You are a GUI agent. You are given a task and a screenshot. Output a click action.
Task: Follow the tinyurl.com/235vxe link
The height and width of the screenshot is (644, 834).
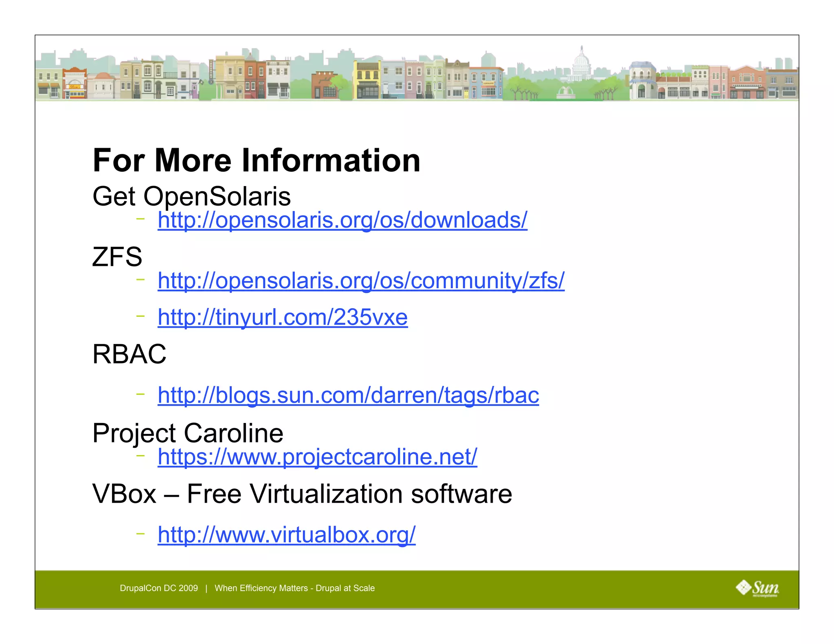click(x=282, y=317)
